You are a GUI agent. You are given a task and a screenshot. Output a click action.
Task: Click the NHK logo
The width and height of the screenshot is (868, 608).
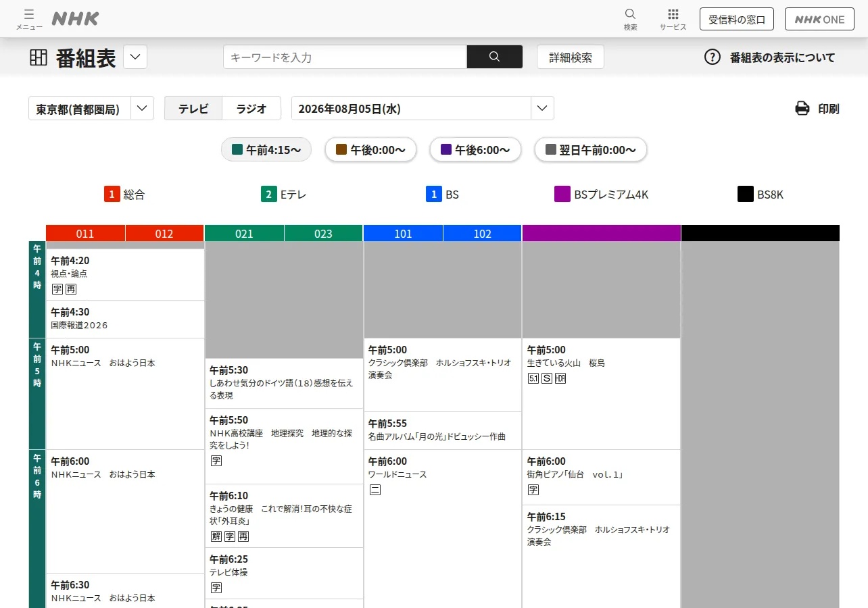(75, 19)
